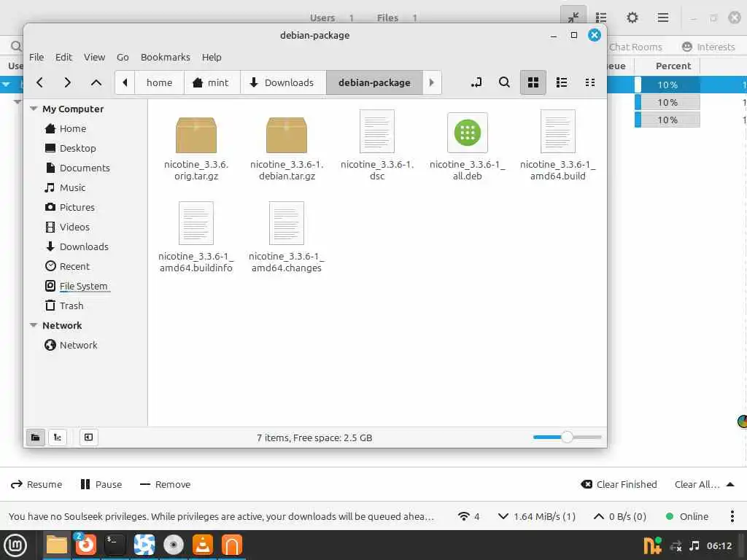Go back in file manager history
747x560 pixels.
click(x=40, y=82)
